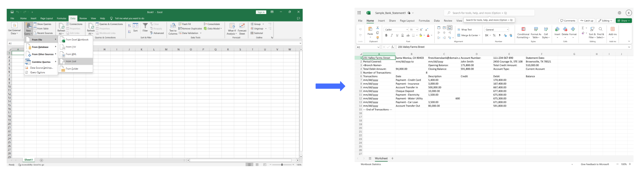Click the Save icon in desktop title bar
Viewport: 644px width, 180px height.
pos(12,12)
